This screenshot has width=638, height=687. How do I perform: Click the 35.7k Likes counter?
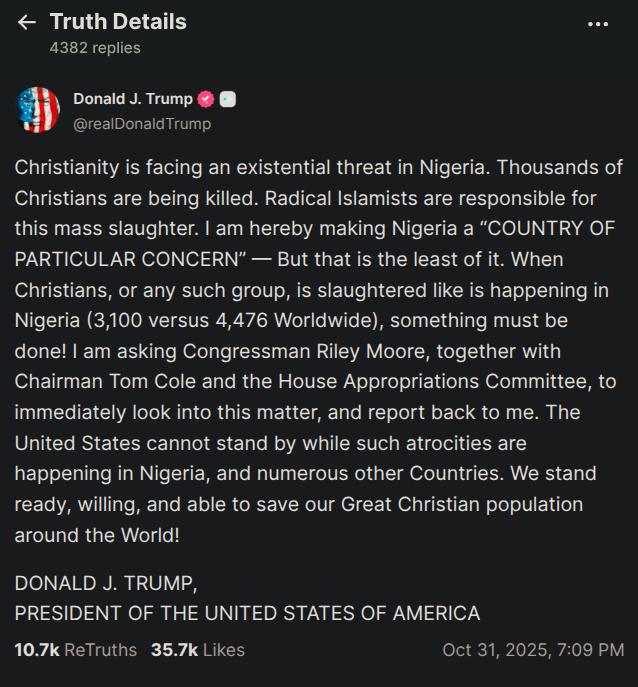(197, 650)
